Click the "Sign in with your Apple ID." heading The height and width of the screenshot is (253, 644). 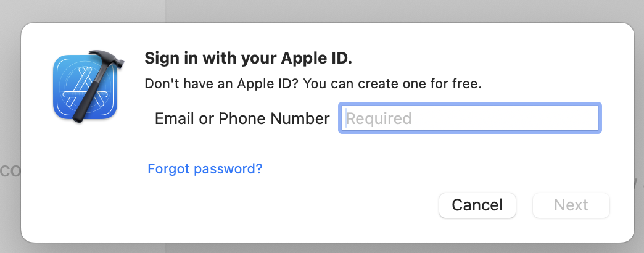(248, 59)
